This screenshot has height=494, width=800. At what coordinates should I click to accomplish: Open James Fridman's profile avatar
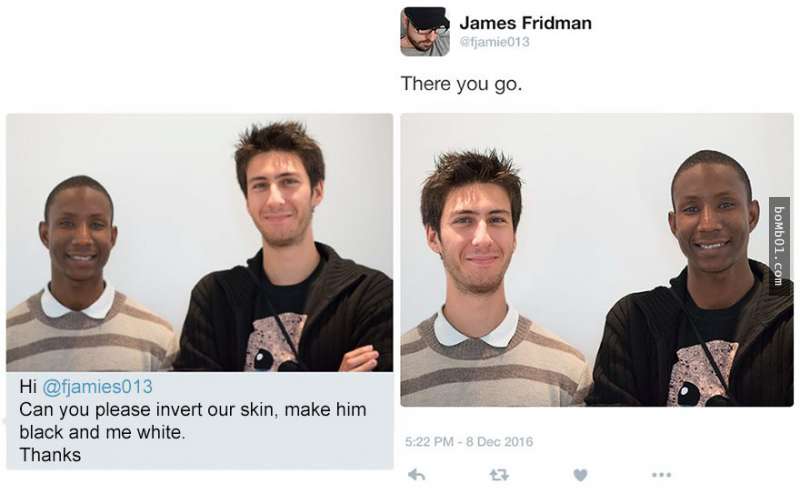[425, 32]
